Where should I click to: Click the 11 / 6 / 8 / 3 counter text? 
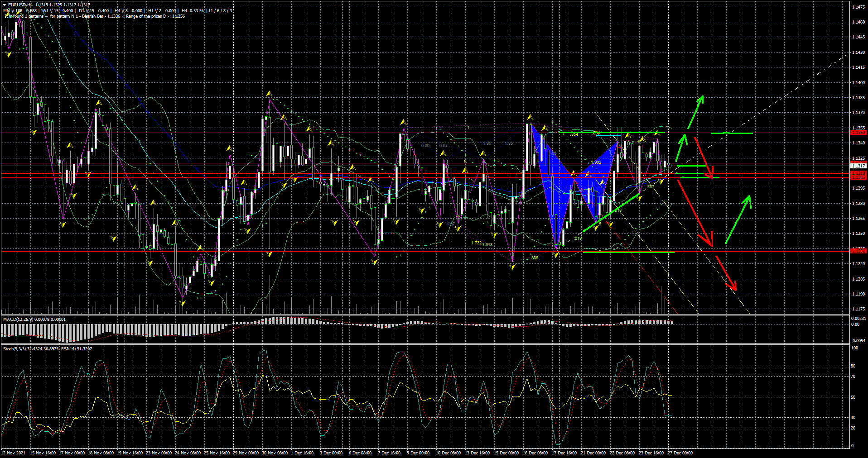[x=220, y=11]
